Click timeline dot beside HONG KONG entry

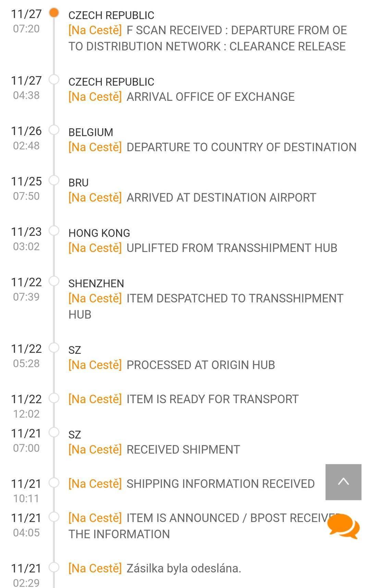[54, 231]
